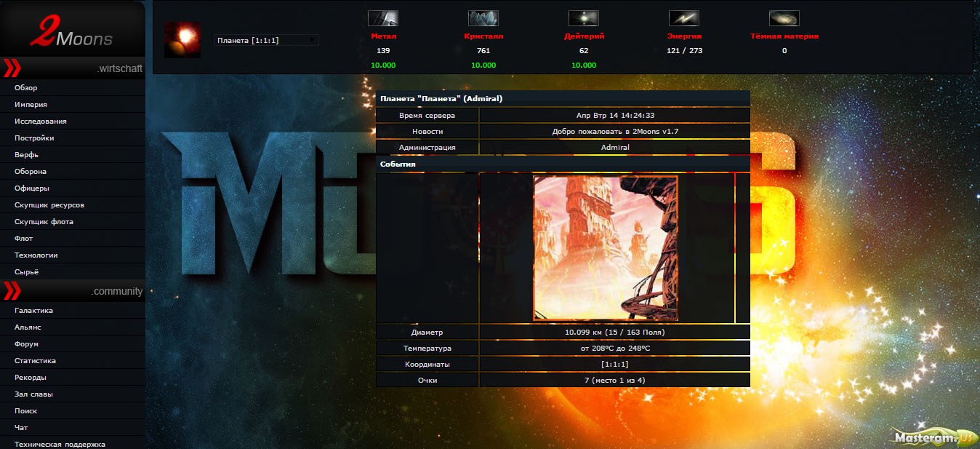Click the Deuterium resource icon
This screenshot has height=449, width=980.
pyautogui.click(x=584, y=18)
